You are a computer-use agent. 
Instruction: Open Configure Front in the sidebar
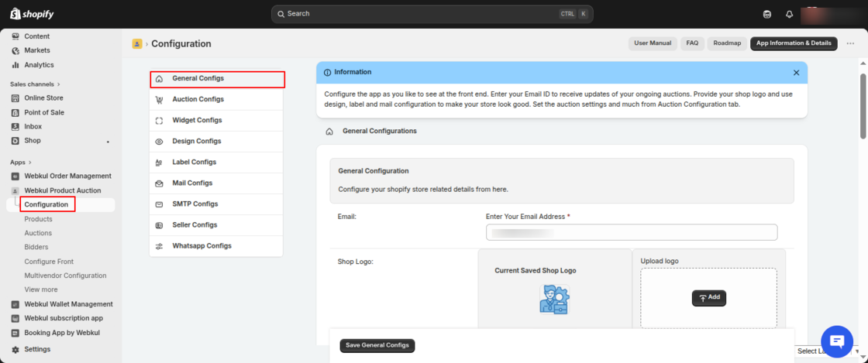[x=49, y=262]
